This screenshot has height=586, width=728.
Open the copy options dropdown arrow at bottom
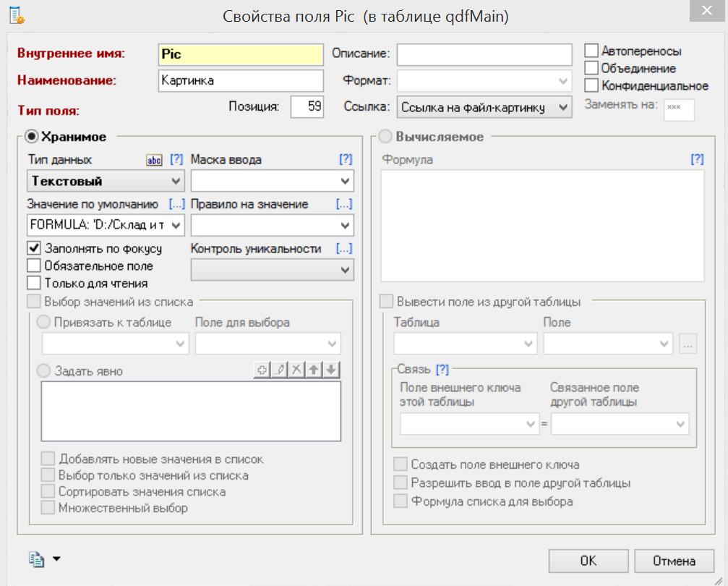57,559
